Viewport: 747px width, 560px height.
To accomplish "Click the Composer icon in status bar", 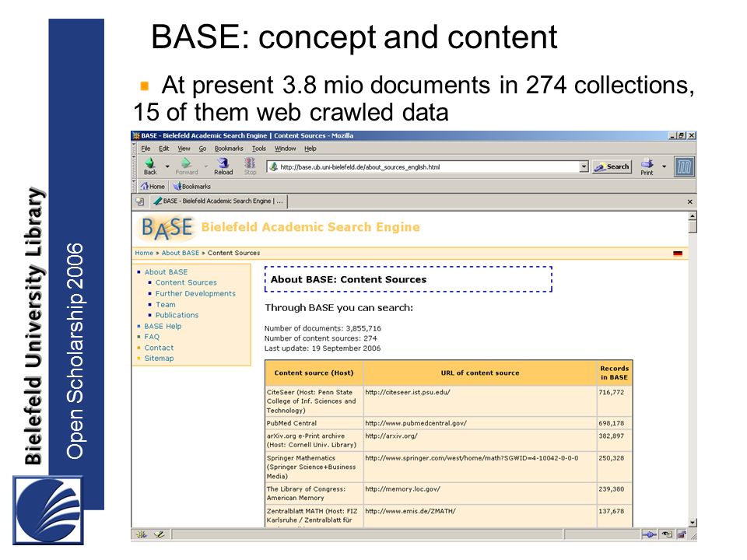I will (159, 534).
